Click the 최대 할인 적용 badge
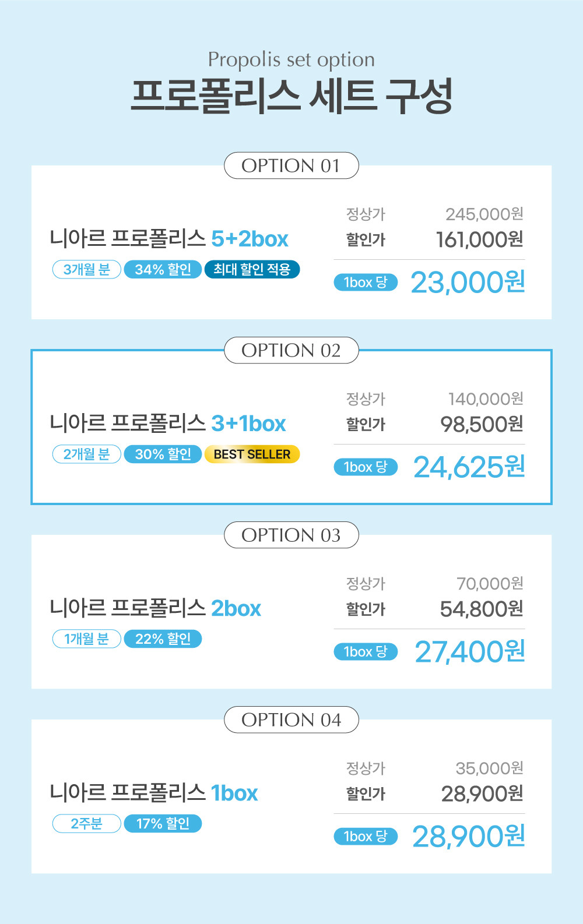The width and height of the screenshot is (583, 924). [252, 270]
